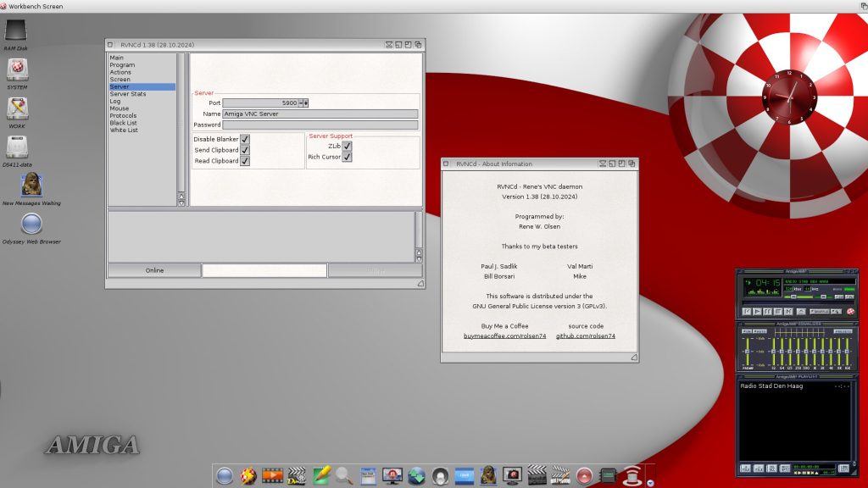This screenshot has width=868, height=488.
Task: Click the boing ball with lightning dock icon
Action: 248,476
